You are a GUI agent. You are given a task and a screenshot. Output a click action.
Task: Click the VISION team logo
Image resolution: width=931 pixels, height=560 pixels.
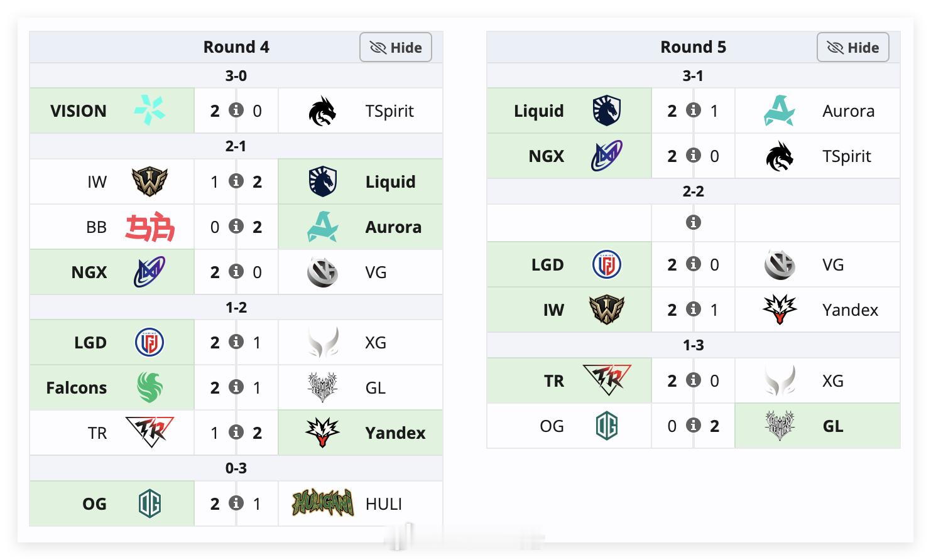pos(150,110)
